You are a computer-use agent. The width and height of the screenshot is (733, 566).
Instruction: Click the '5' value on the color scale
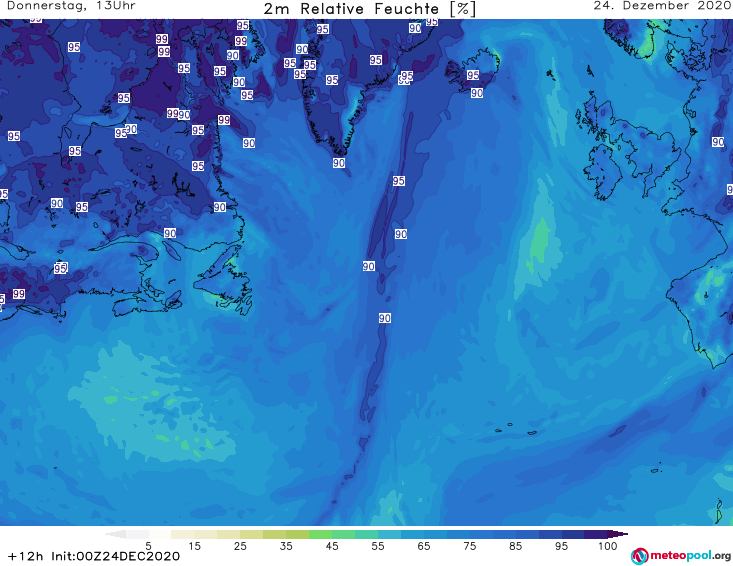(149, 546)
